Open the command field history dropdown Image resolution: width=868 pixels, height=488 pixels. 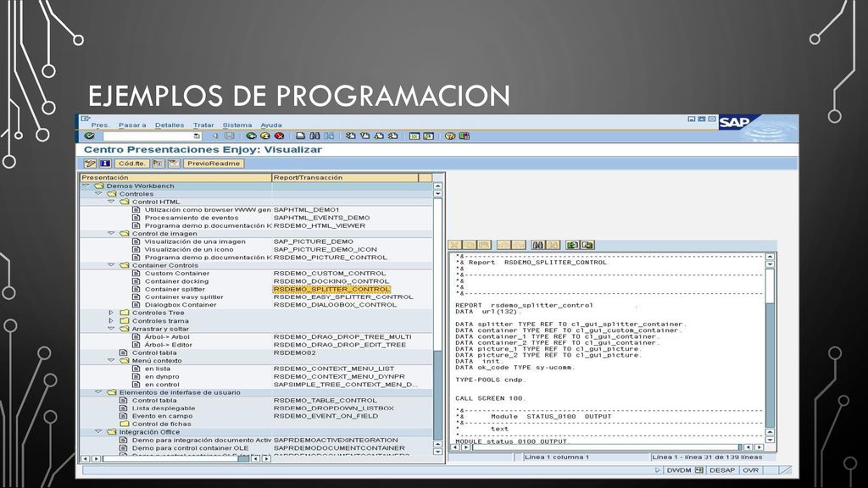(x=197, y=136)
